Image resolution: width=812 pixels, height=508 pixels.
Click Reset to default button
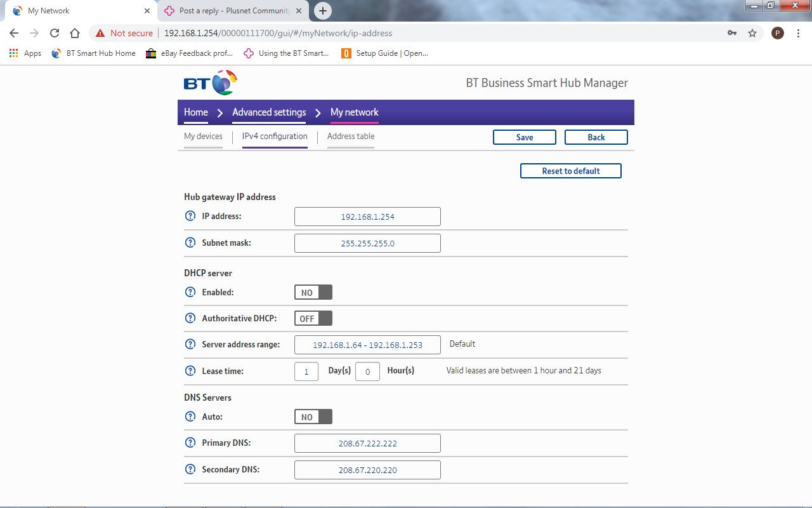click(570, 171)
